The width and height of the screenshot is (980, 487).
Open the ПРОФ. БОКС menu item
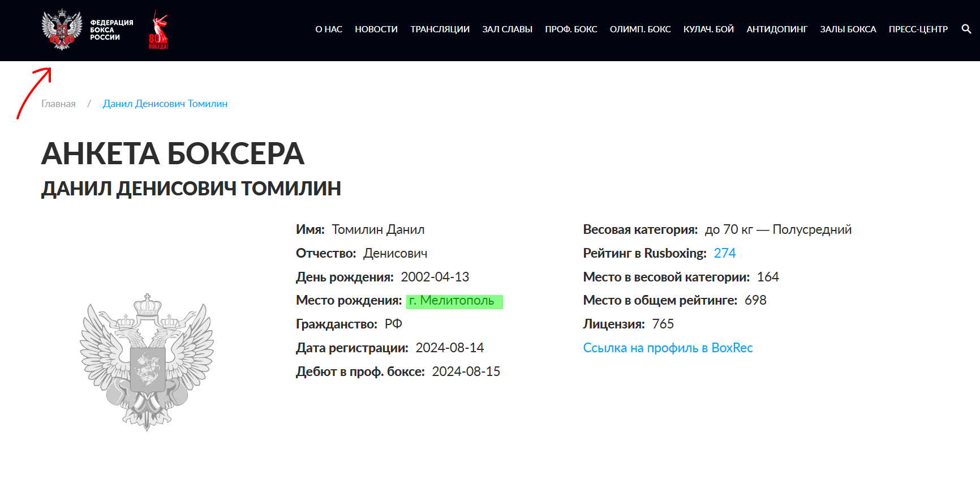tap(571, 29)
